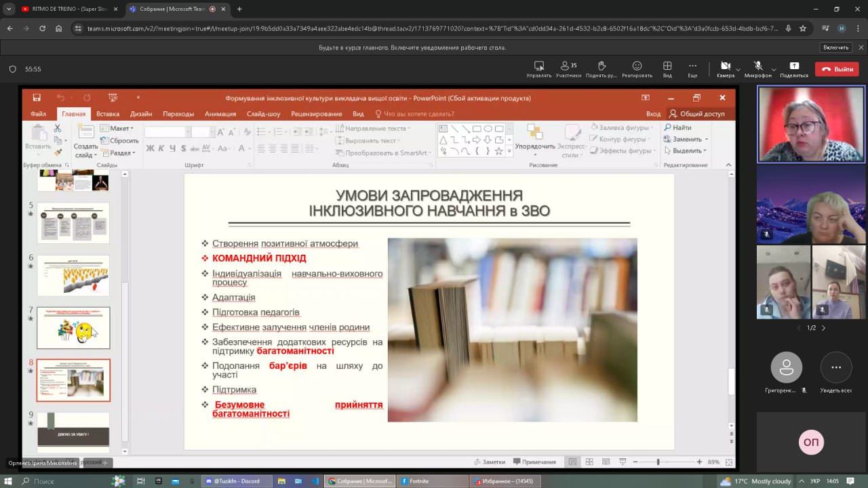
Task: Go to next page of participant videos
Action: 823,328
